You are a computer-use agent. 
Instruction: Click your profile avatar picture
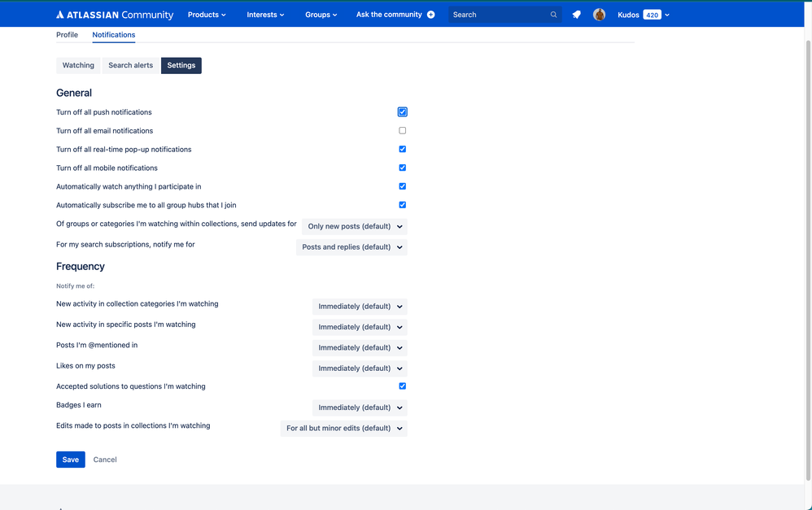[600, 14]
